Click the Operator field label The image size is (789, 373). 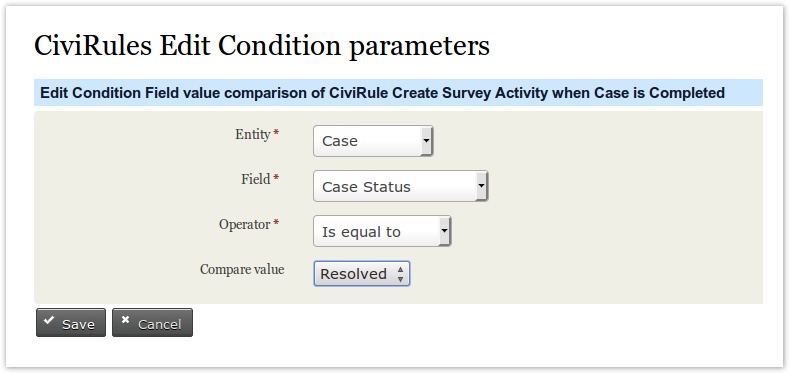(245, 225)
